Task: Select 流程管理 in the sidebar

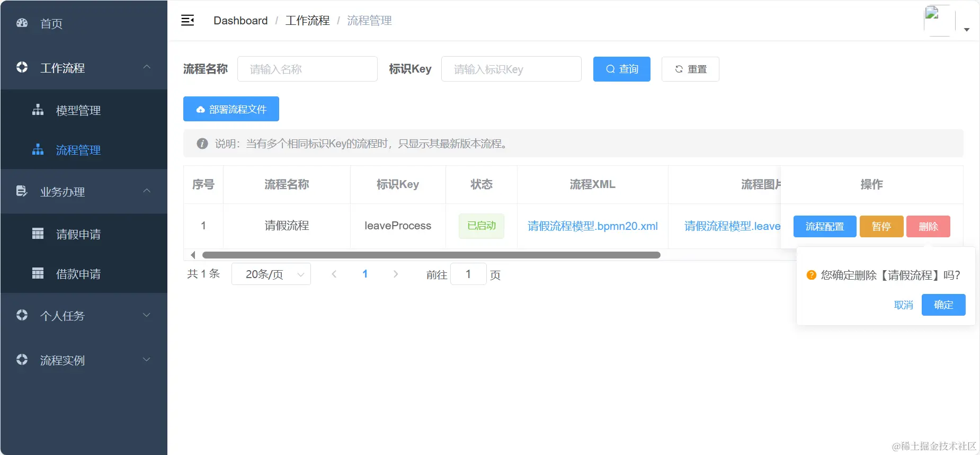Action: (x=84, y=149)
